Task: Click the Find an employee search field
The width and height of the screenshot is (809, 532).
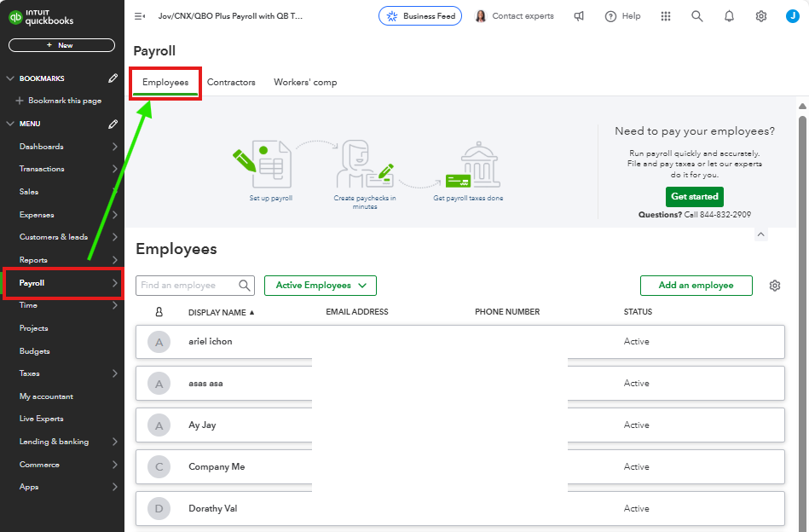Action: click(x=195, y=286)
